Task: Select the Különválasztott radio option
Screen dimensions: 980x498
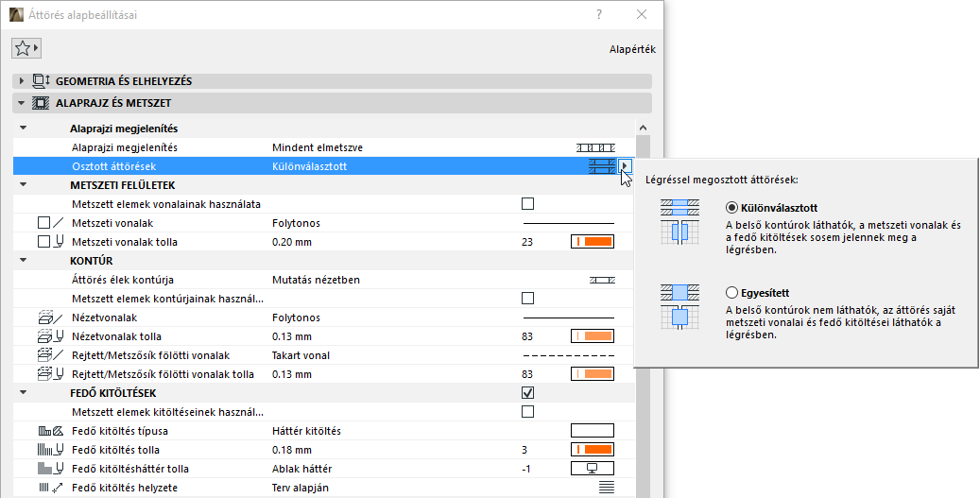Action: pyautogui.click(x=731, y=208)
